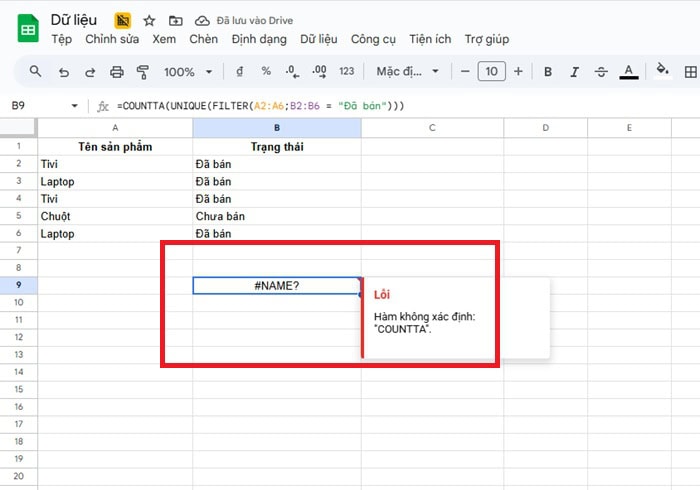The height and width of the screenshot is (490, 700).
Task: Open the borders tool
Action: point(691,72)
